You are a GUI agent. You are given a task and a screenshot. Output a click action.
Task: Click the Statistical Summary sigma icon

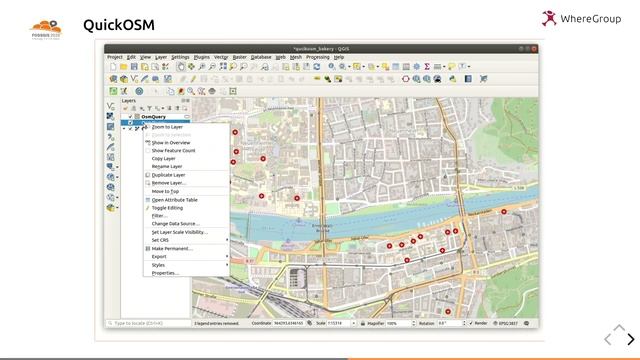point(427,67)
